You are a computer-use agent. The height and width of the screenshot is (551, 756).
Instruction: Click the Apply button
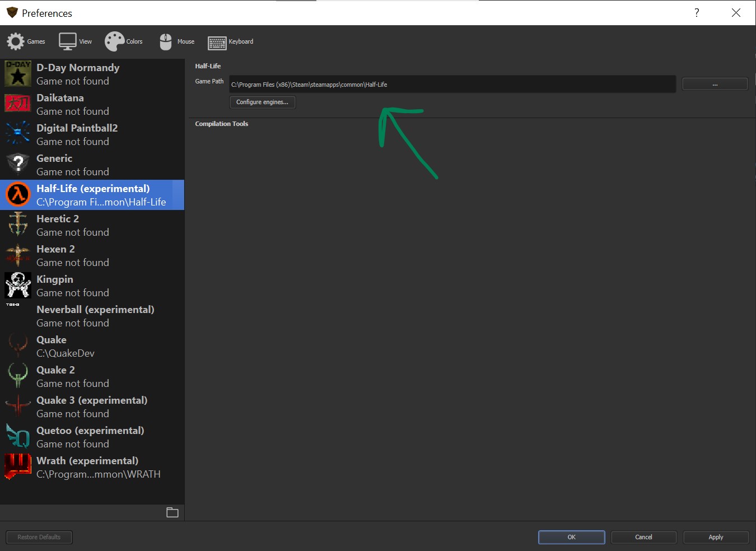[716, 537]
